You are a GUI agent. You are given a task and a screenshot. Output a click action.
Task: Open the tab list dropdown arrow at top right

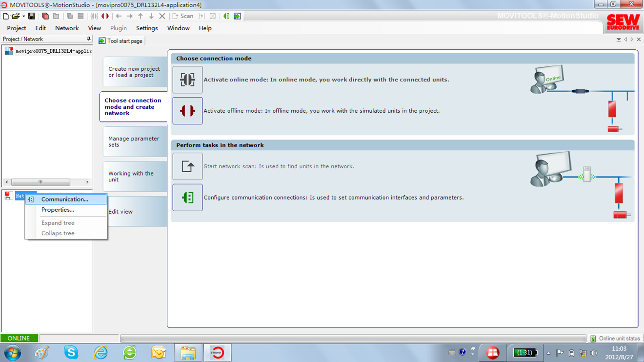click(619, 40)
